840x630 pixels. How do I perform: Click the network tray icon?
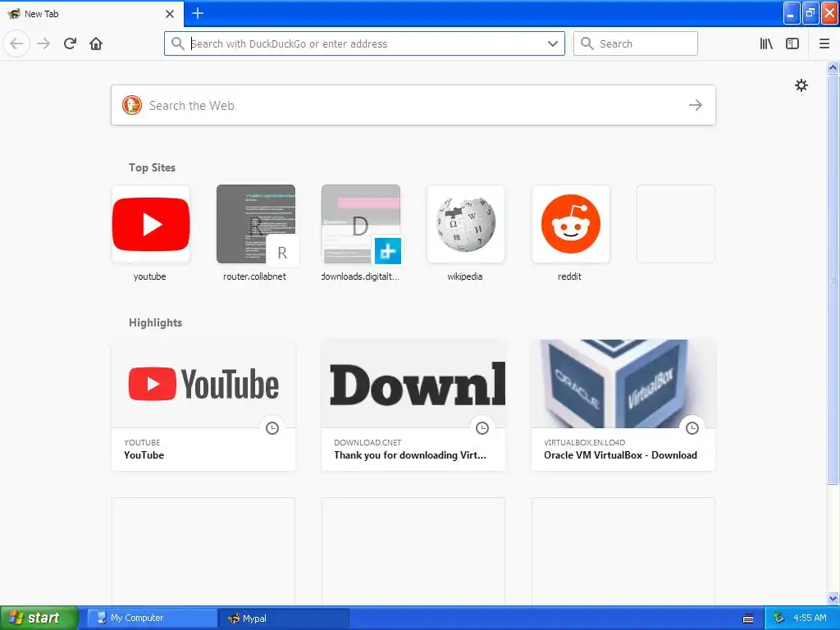point(779,619)
